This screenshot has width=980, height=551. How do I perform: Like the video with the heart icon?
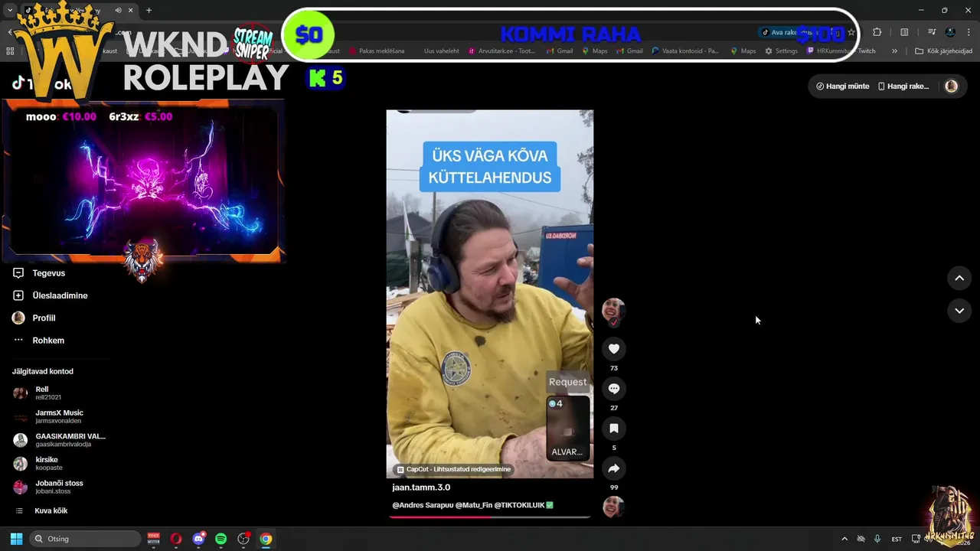pos(613,349)
